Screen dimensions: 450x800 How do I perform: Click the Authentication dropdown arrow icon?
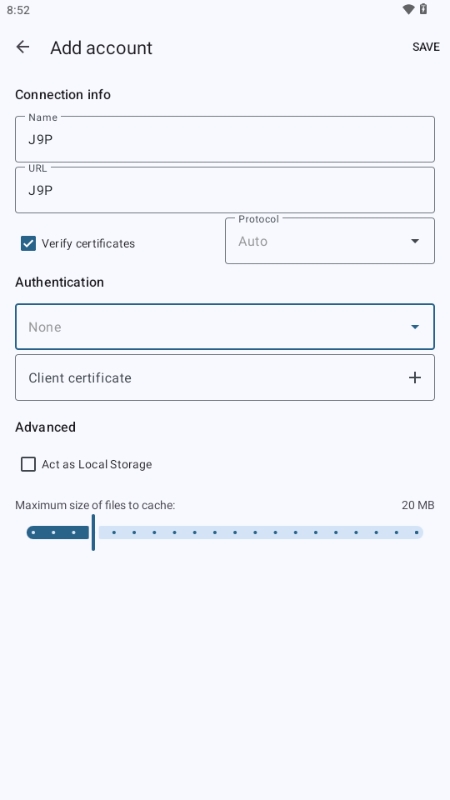point(415,327)
